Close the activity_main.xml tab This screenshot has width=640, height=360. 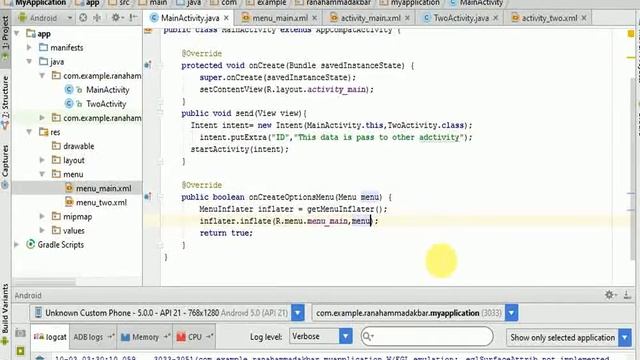tap(407, 18)
